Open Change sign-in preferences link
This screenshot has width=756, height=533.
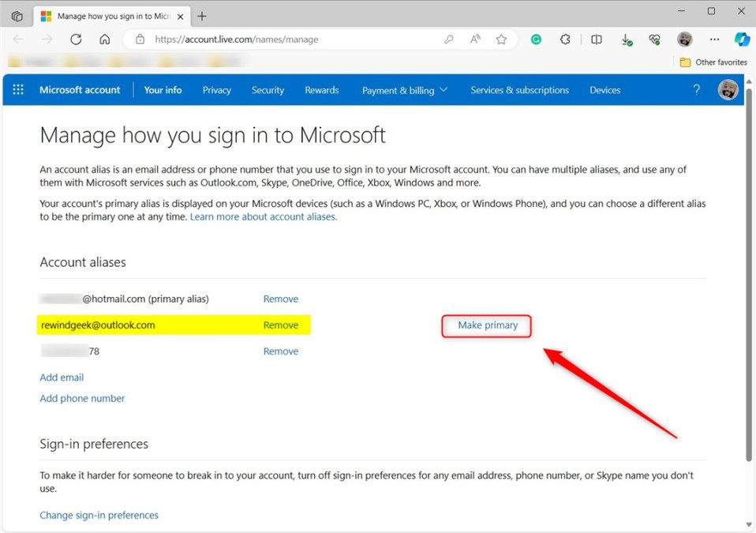[99, 515]
